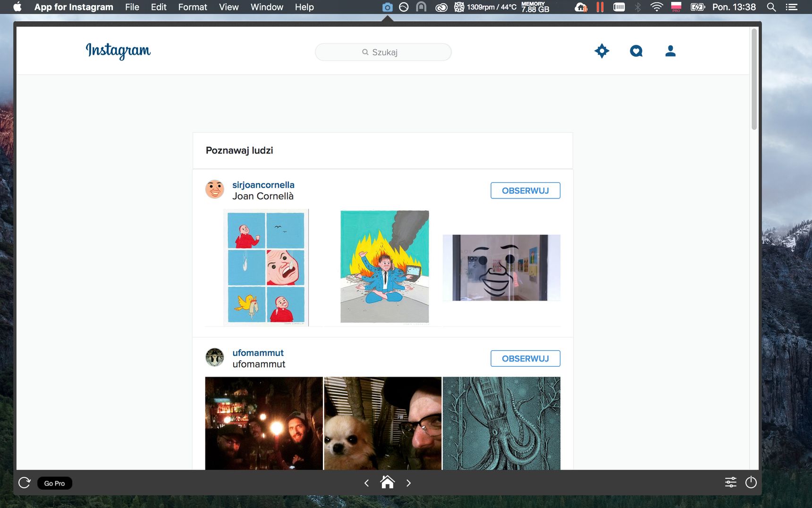Go forward with the right chevron
Screen dimensions: 812x508
(x=409, y=483)
